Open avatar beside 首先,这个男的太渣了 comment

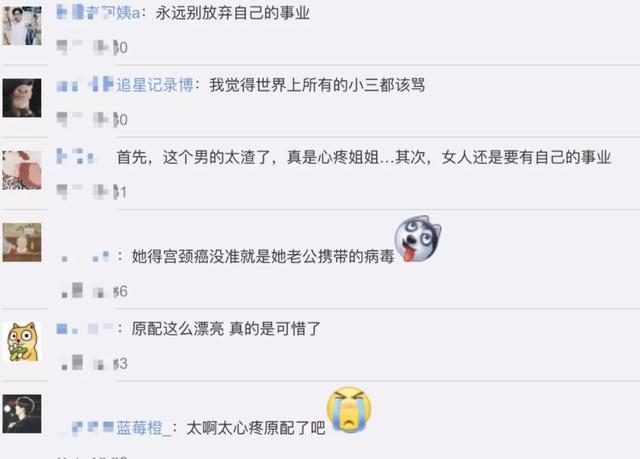click(22, 170)
